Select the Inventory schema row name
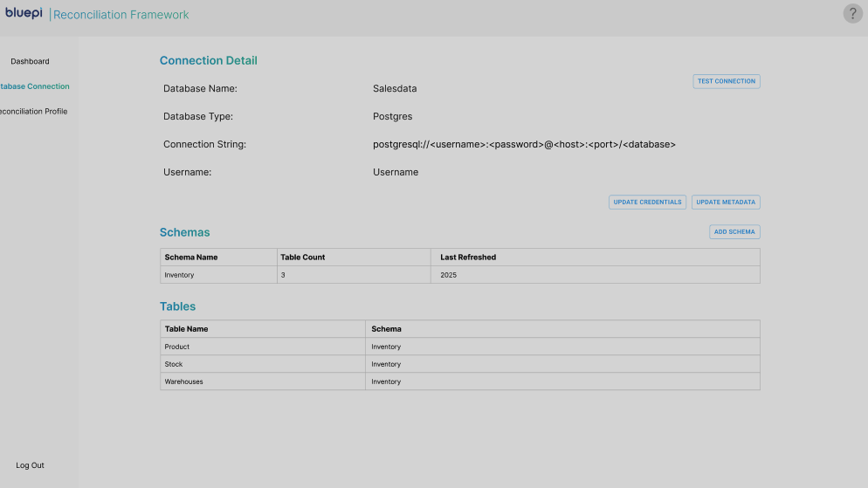Screen dimensions: 868x488 click(179, 275)
